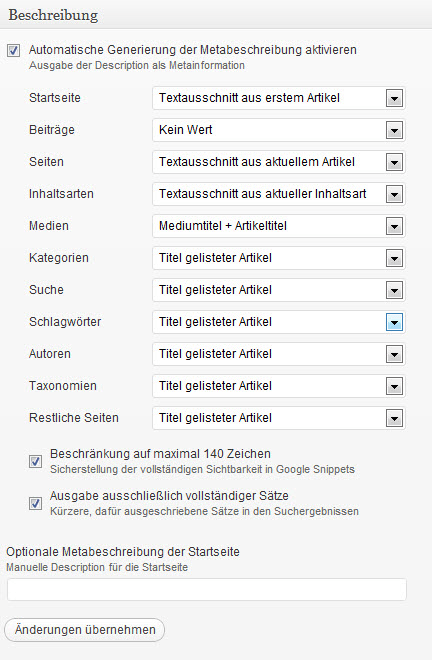432x660 pixels.
Task: Click the Kategorien dropdown arrow
Action: click(x=394, y=258)
